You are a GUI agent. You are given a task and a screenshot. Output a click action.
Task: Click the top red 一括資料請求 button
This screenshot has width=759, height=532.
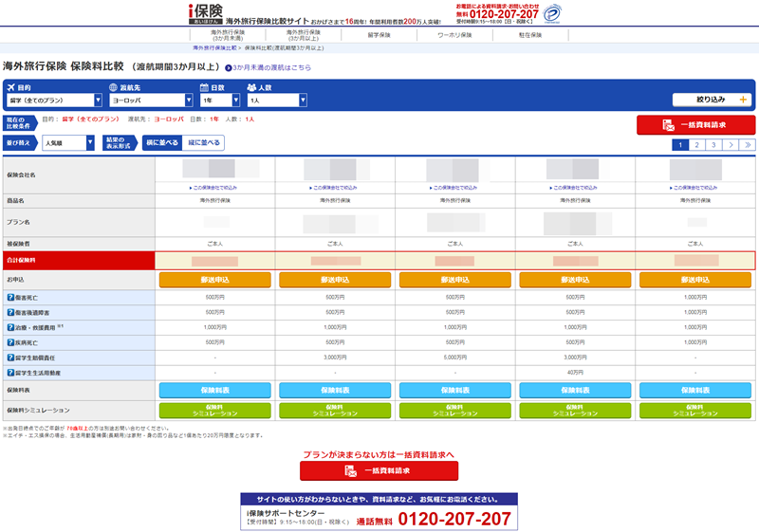(x=695, y=125)
